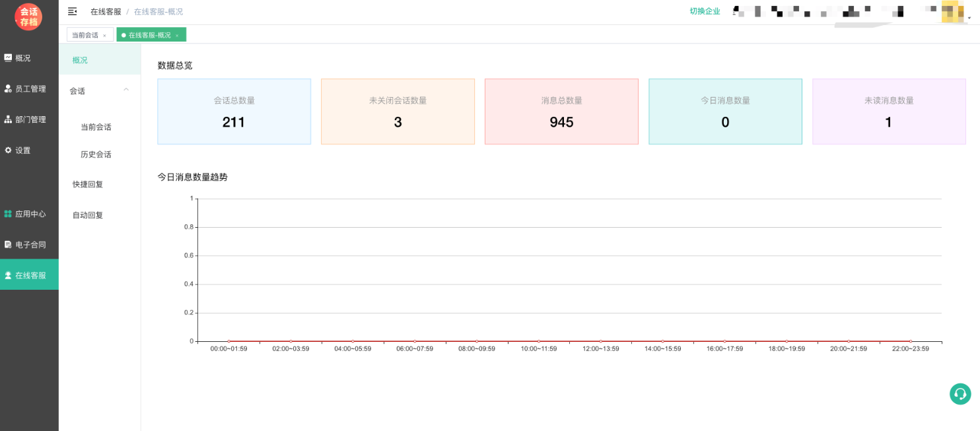The height and width of the screenshot is (431, 980).
Task: Go to 员工管理 in sidebar
Action: coord(30,89)
